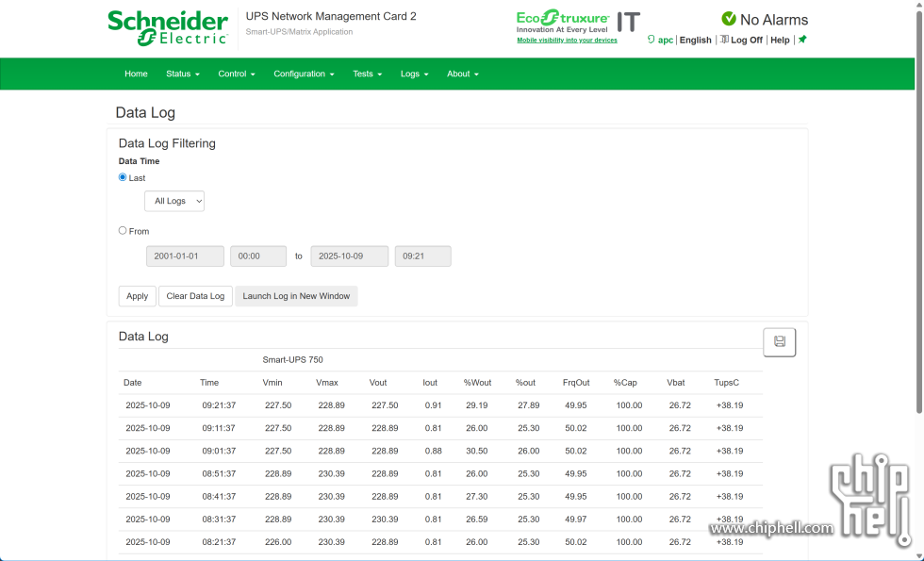Click the Log Off door icon
Screen dimensions: 924x561
(724, 40)
